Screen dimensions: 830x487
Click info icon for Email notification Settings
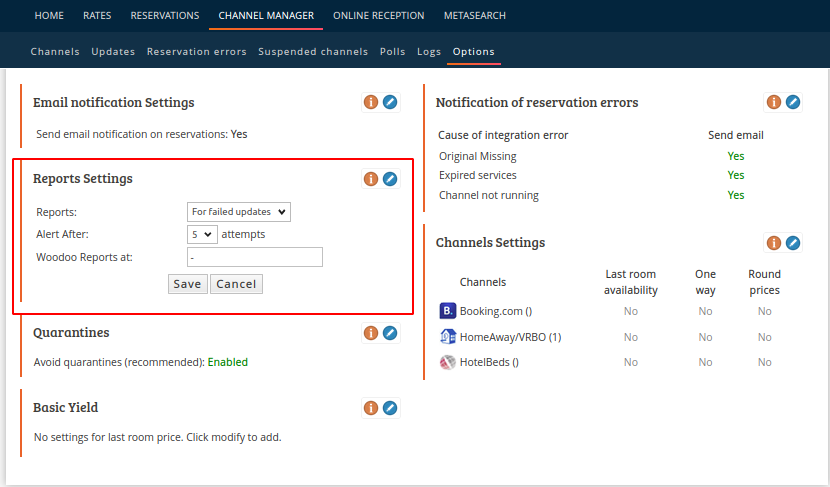click(371, 102)
